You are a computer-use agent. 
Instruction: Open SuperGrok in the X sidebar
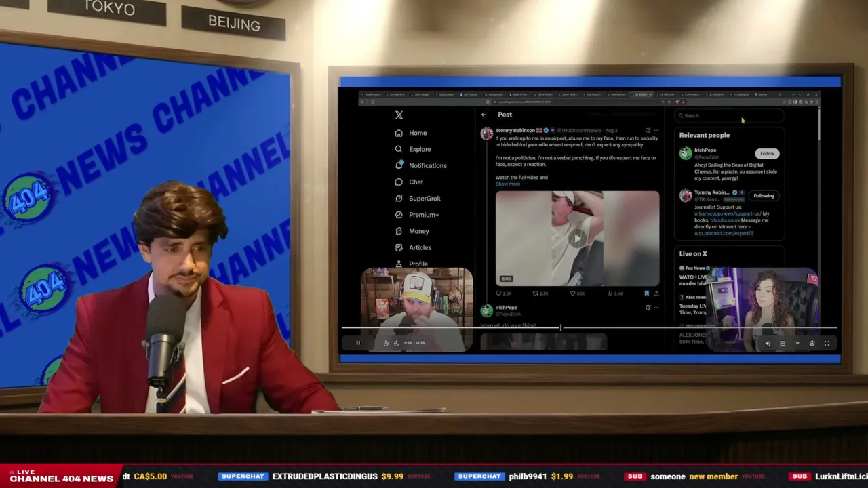tap(418, 198)
